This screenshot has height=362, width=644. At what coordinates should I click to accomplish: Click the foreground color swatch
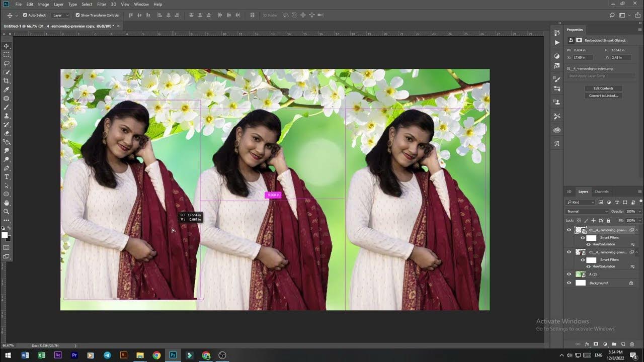[5, 235]
